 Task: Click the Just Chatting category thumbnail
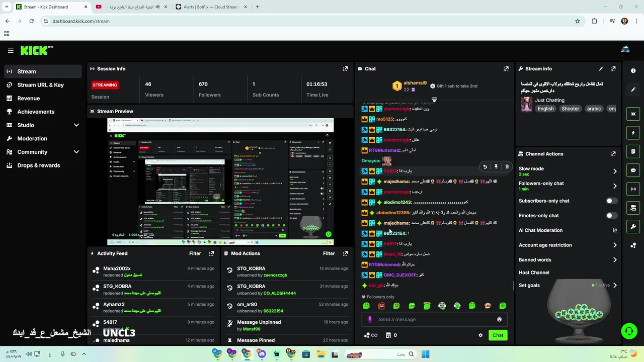(x=527, y=104)
